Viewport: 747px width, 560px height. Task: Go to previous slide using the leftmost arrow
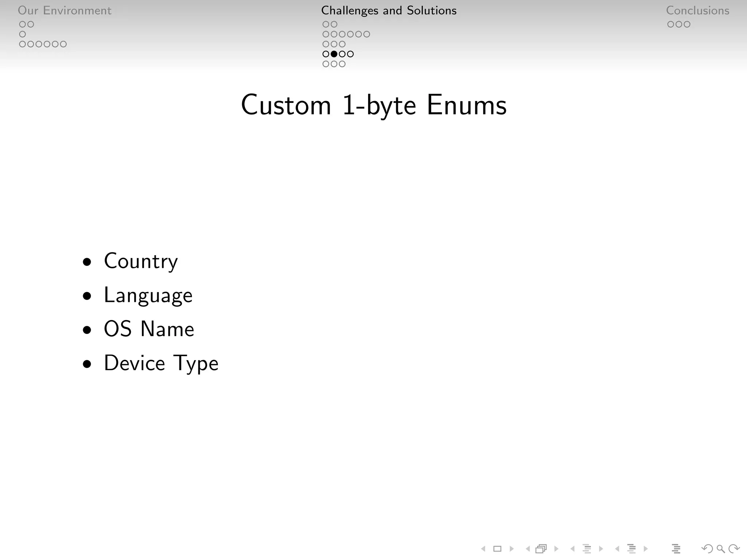tap(483, 549)
